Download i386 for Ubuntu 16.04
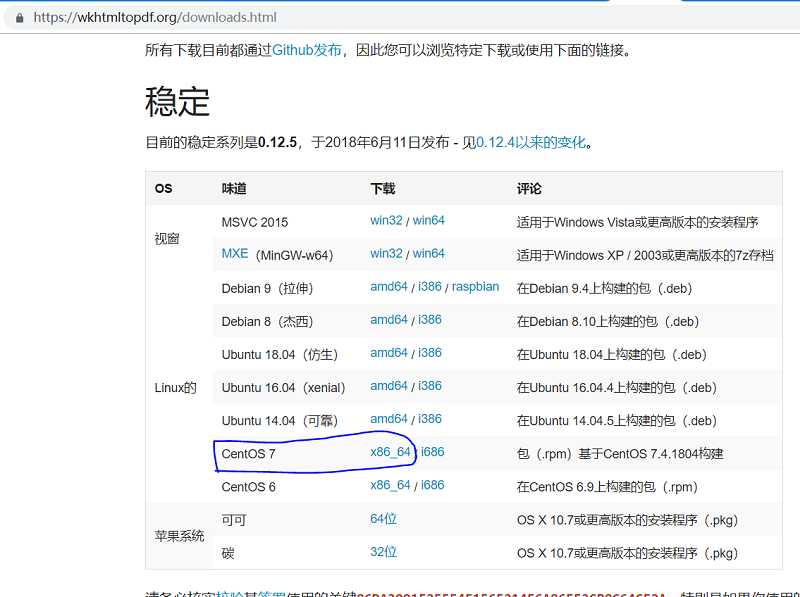This screenshot has height=597, width=800. click(430, 386)
